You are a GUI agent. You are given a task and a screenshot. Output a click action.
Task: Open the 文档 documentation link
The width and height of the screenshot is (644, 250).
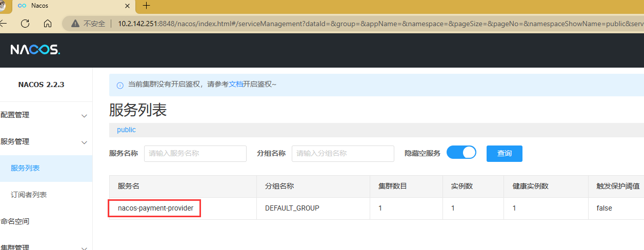(x=236, y=84)
